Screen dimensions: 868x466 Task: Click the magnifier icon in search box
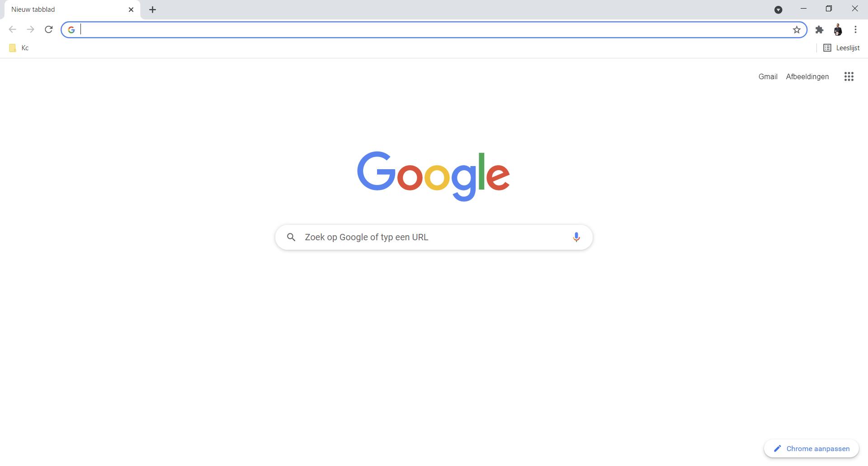click(291, 237)
